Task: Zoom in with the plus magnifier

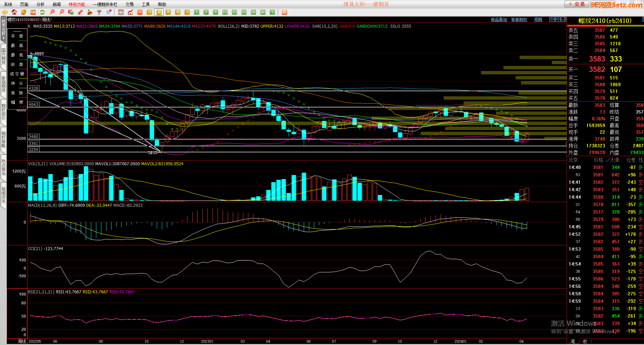Action: [x=52, y=13]
